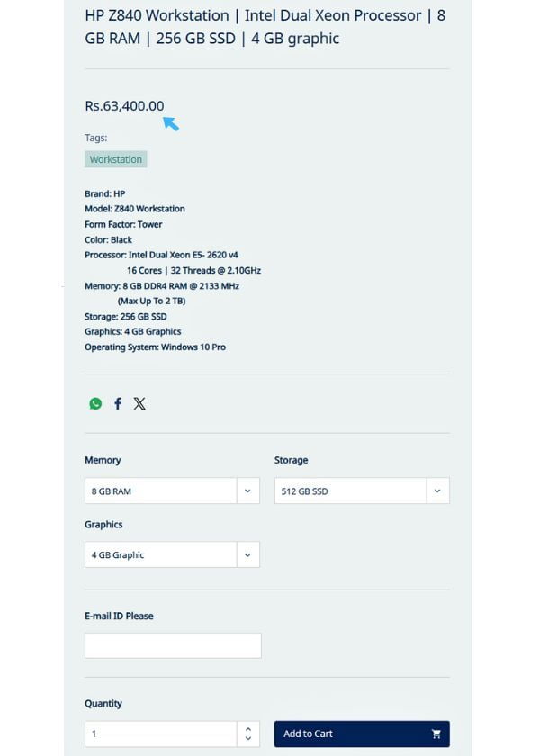Open the Workstation tag
The height and width of the screenshot is (756, 540).
(116, 159)
